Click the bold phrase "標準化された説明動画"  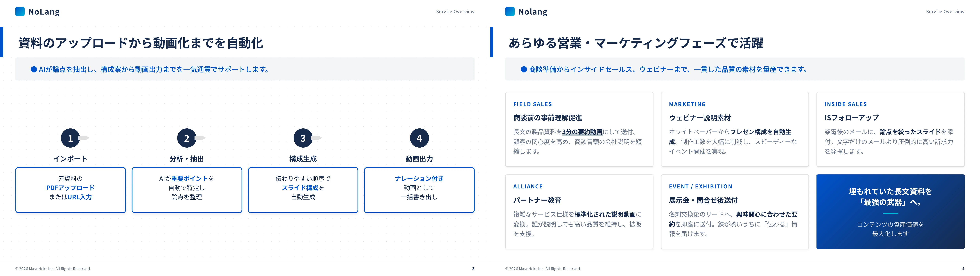605,214
